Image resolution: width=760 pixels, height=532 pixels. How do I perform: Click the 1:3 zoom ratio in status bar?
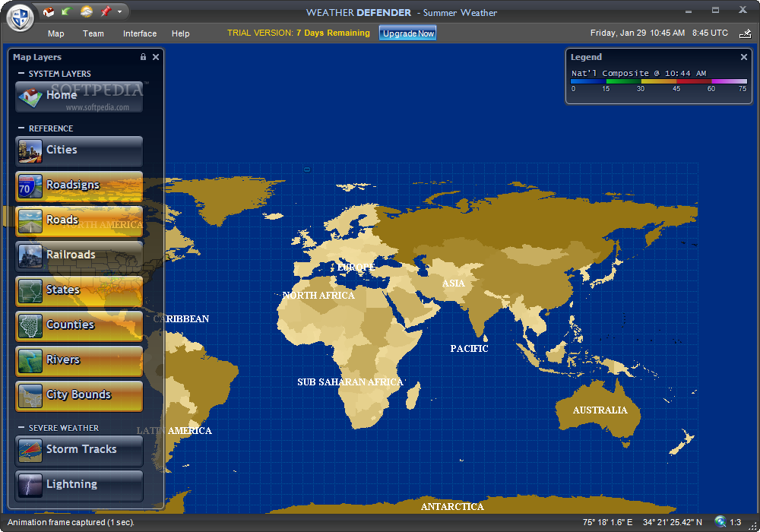[735, 522]
